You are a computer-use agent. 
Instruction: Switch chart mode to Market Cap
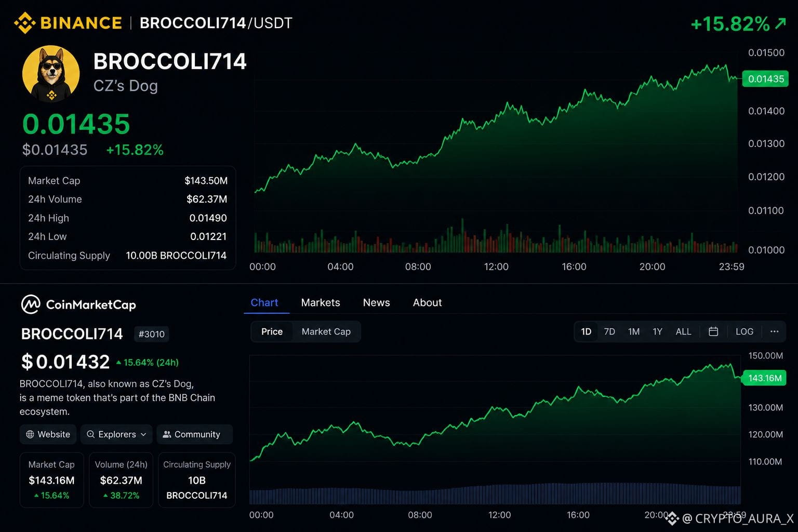326,331
